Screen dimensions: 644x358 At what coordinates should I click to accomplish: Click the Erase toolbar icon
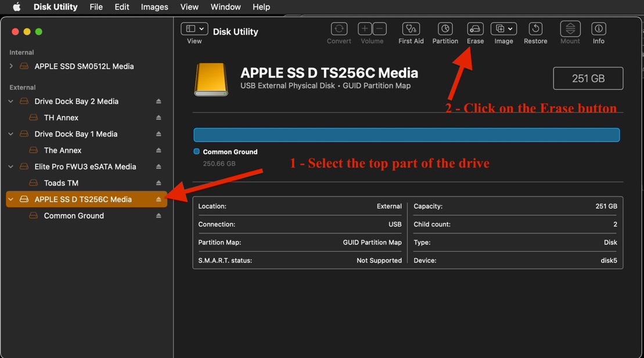pos(475,29)
